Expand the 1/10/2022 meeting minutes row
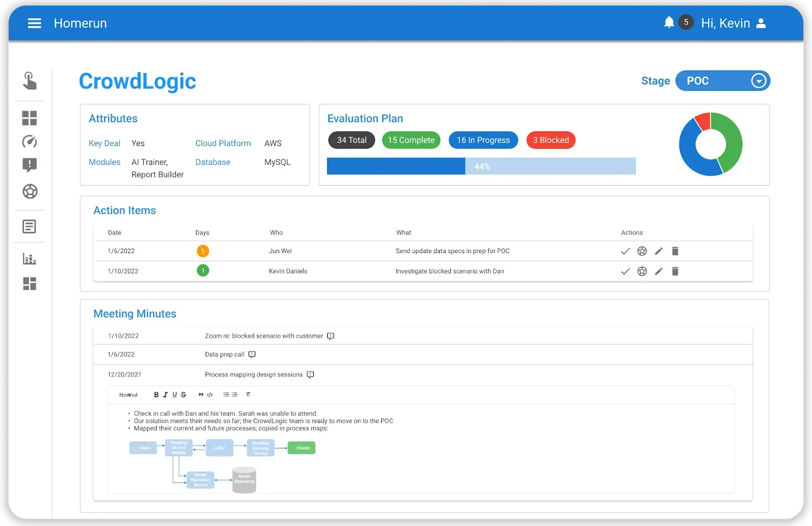The image size is (812, 526). pos(423,336)
